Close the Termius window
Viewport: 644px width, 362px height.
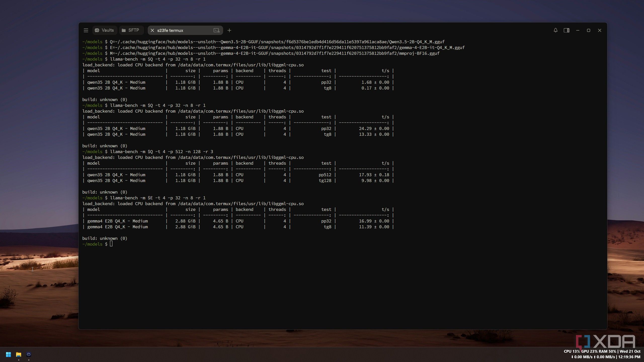[x=599, y=30]
